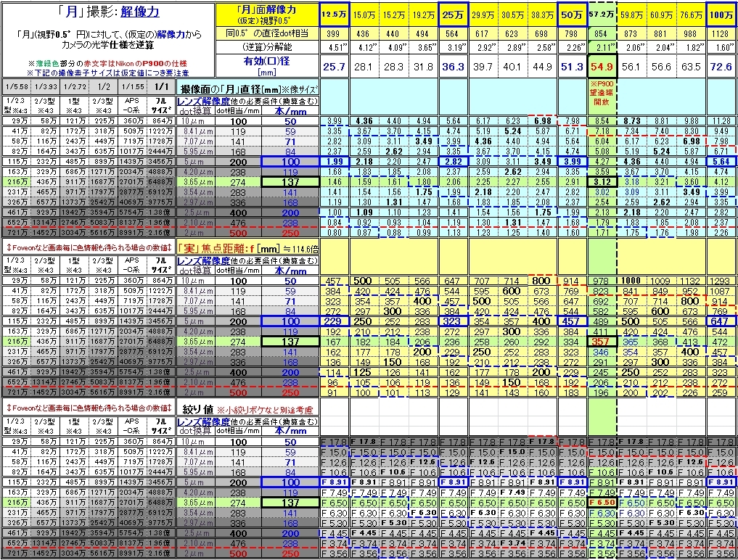Select the 50万 column header cell

(x=572, y=15)
